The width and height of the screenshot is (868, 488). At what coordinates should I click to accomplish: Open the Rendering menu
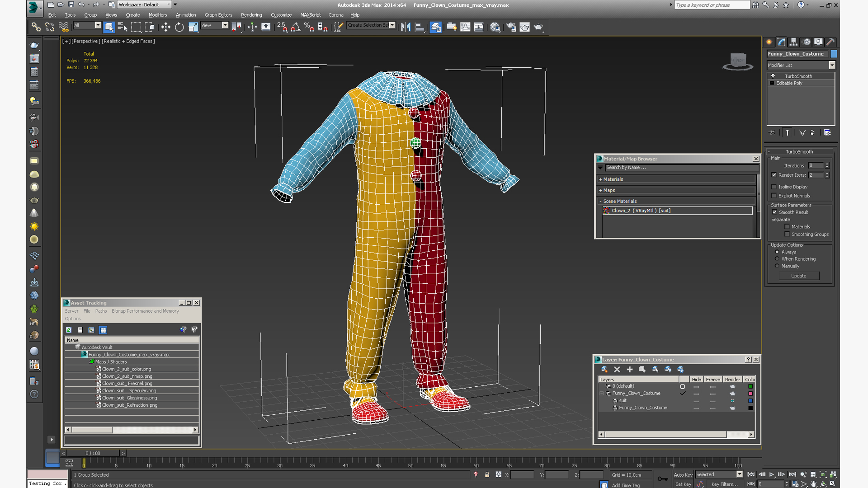click(251, 15)
